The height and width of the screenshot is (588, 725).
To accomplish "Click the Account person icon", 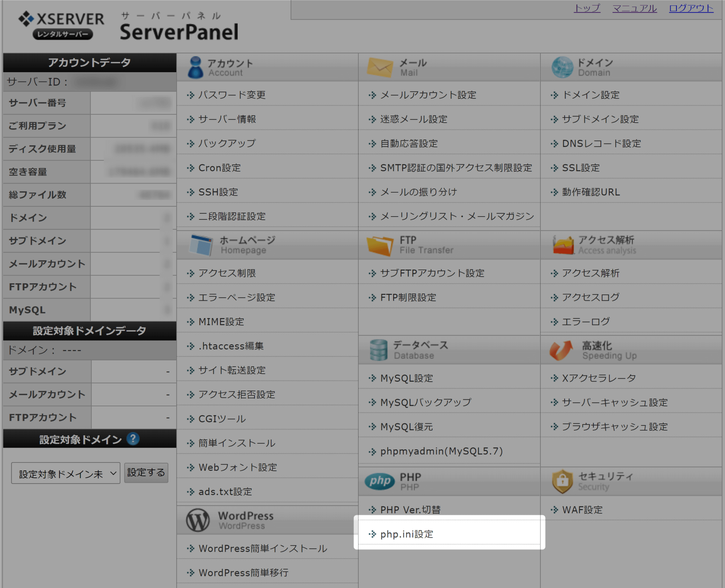I will tap(195, 67).
